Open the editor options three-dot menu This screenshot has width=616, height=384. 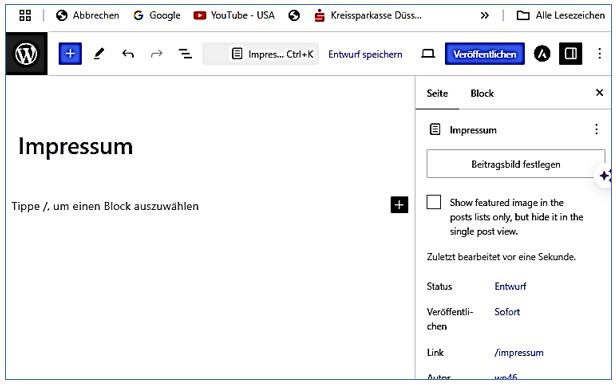(600, 53)
